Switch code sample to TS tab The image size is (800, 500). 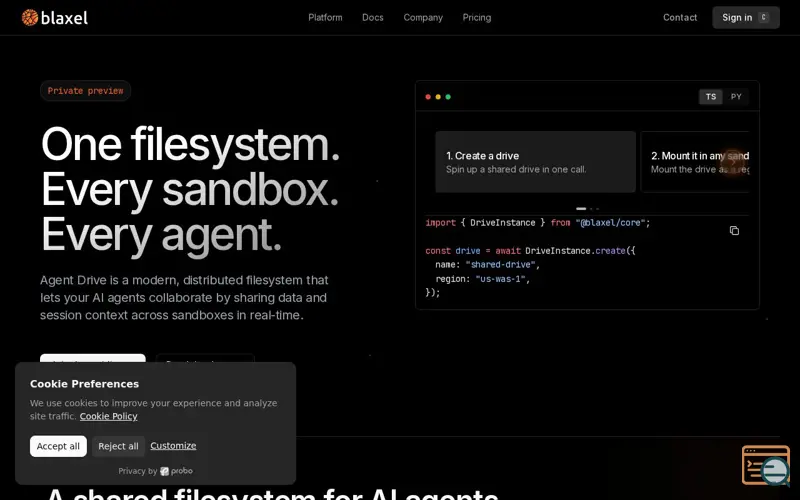[x=711, y=96]
